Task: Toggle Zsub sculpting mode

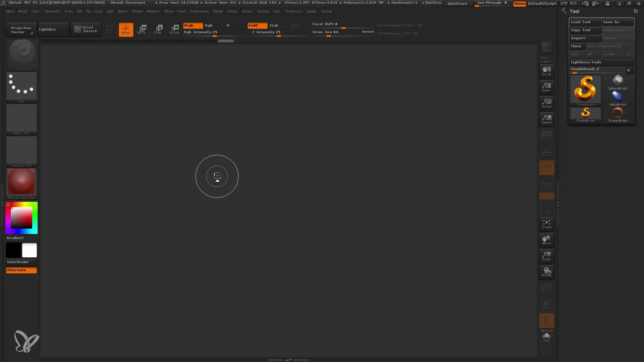Action: (274, 25)
